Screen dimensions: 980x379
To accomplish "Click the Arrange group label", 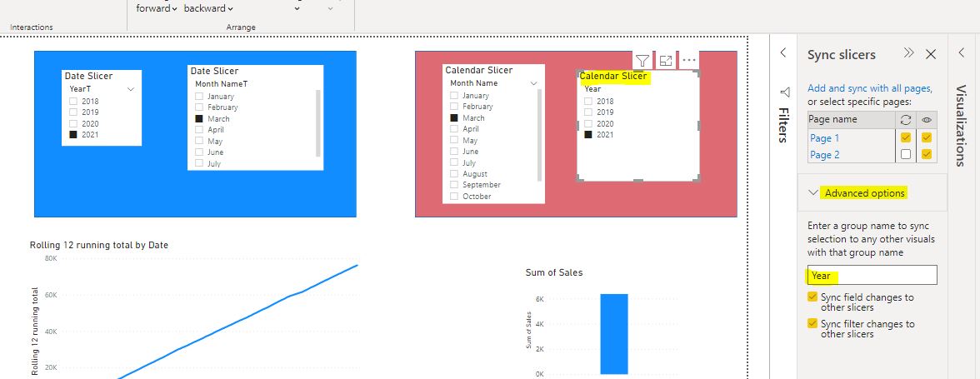I will (x=241, y=27).
